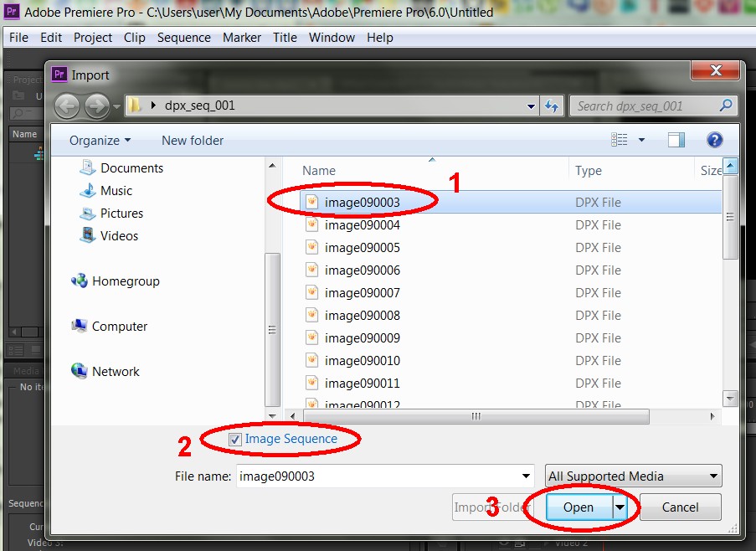
Task: Click the New folder button
Action: pyautogui.click(x=193, y=141)
